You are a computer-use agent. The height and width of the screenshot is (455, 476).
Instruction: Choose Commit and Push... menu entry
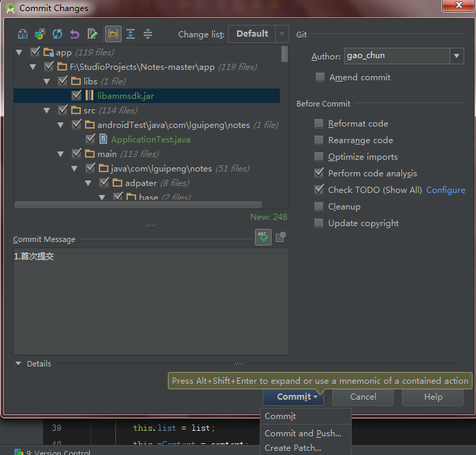tap(305, 433)
